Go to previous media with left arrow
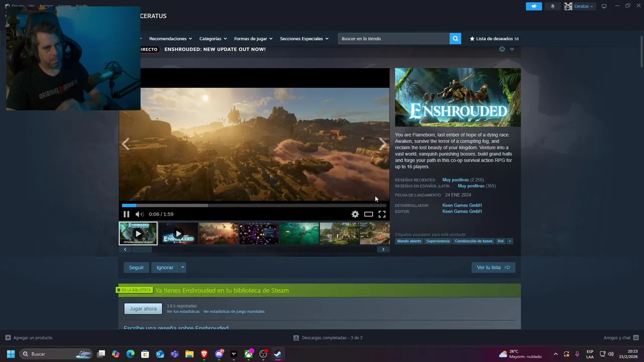644x362 pixels. pos(125,144)
